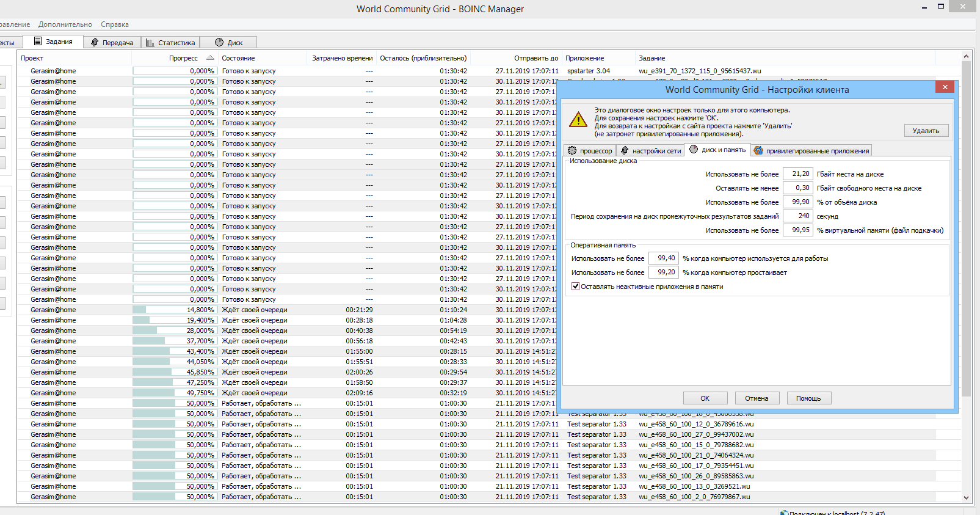Switch to the Статистика tab
Screen dimensions: 980x515
point(170,42)
